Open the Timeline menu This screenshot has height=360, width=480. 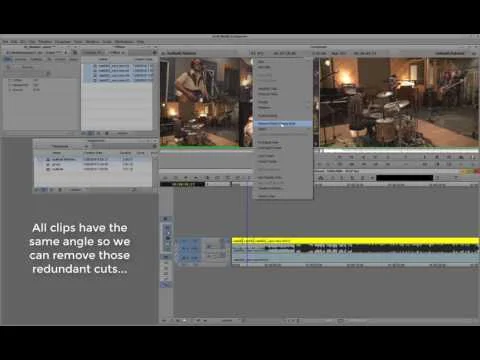click(45, 42)
